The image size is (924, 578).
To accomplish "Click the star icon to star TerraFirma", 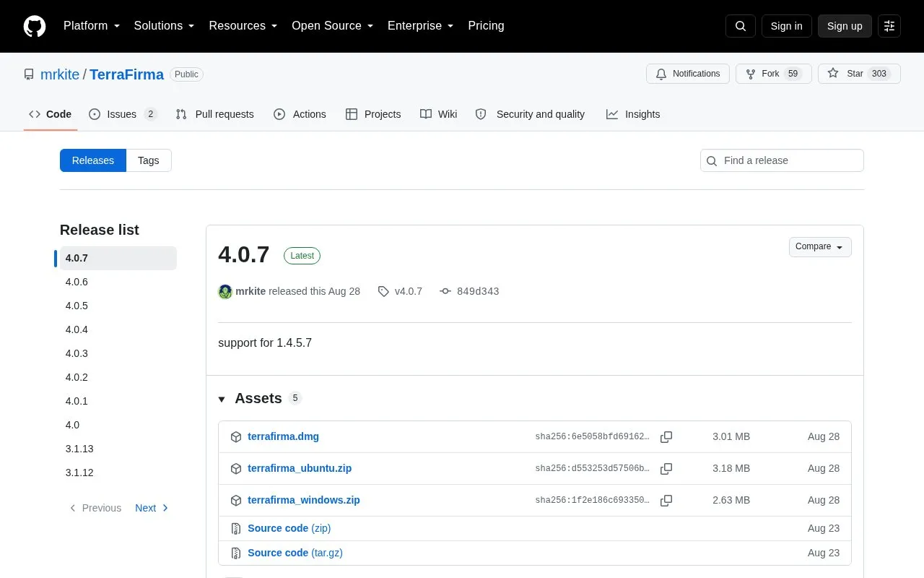I will 833,74.
